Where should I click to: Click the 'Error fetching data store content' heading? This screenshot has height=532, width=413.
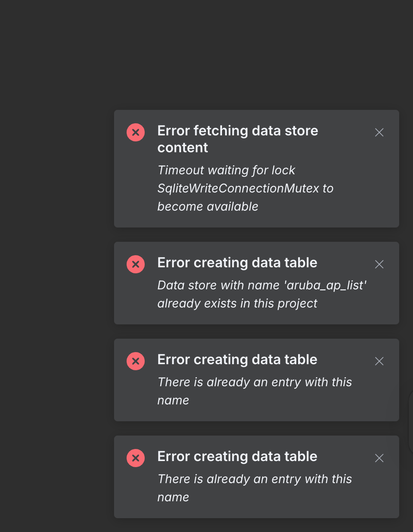pyautogui.click(x=238, y=131)
